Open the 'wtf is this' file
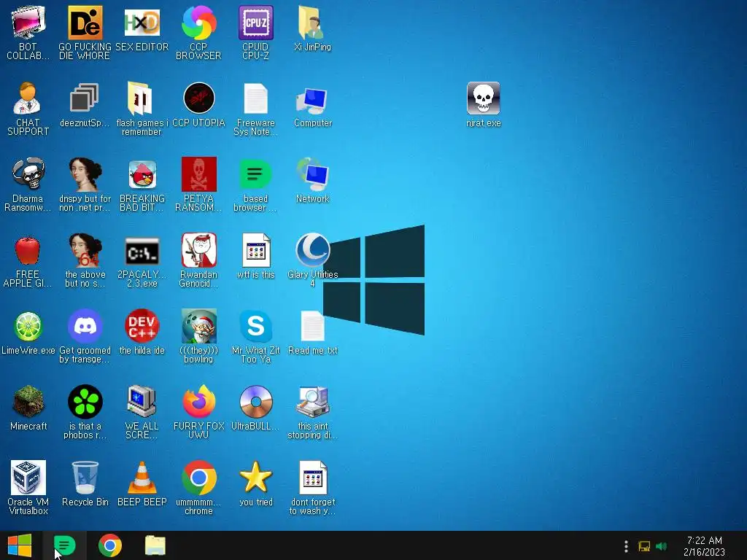Viewport: 747px width, 560px height. tap(256, 257)
